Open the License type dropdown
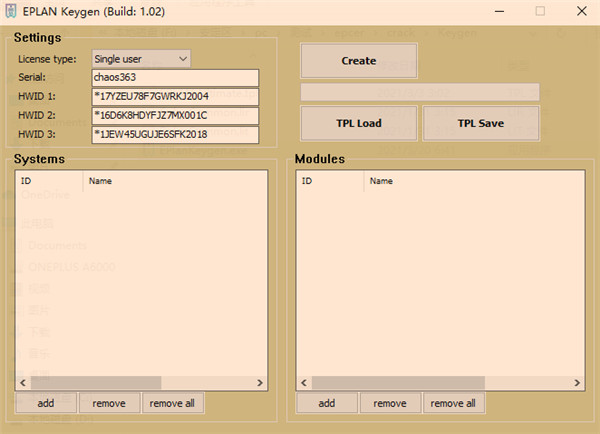Image resolution: width=600 pixels, height=434 pixels. point(141,59)
